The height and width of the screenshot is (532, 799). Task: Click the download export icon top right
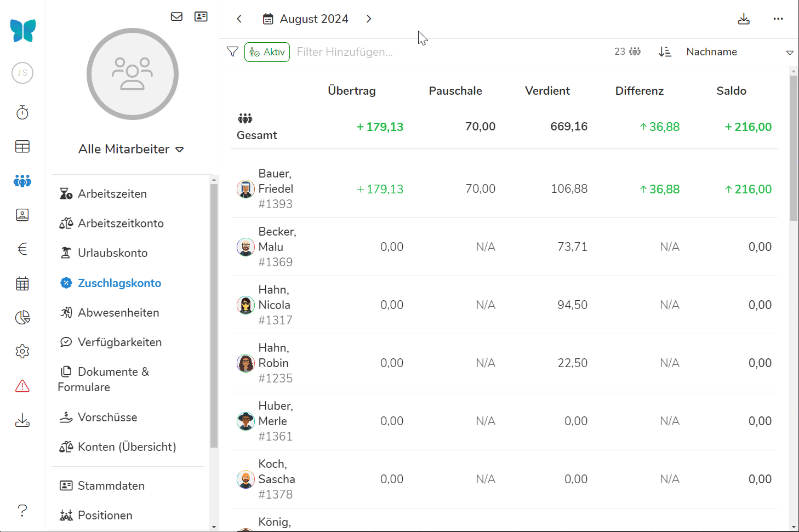[x=744, y=19]
